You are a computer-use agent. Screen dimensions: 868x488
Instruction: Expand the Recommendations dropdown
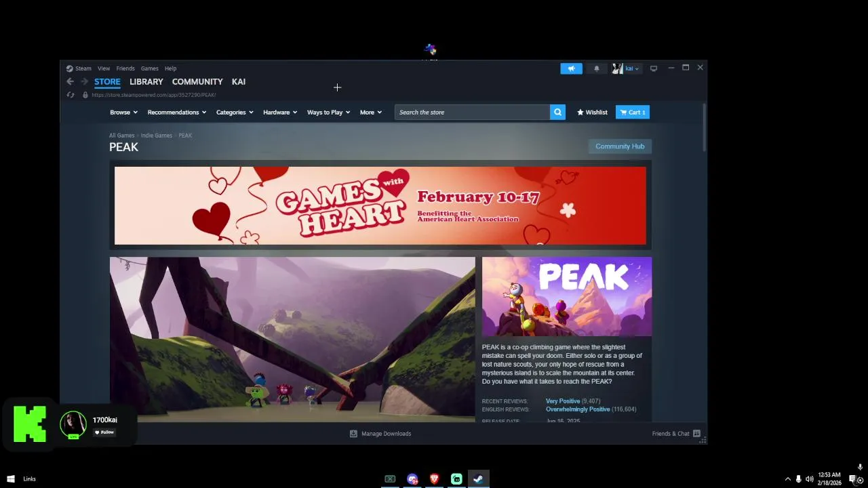(x=177, y=113)
